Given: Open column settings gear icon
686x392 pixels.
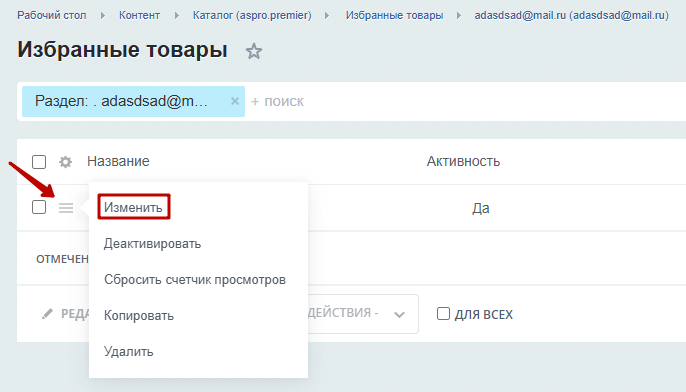Looking at the screenshot, I should tap(66, 162).
